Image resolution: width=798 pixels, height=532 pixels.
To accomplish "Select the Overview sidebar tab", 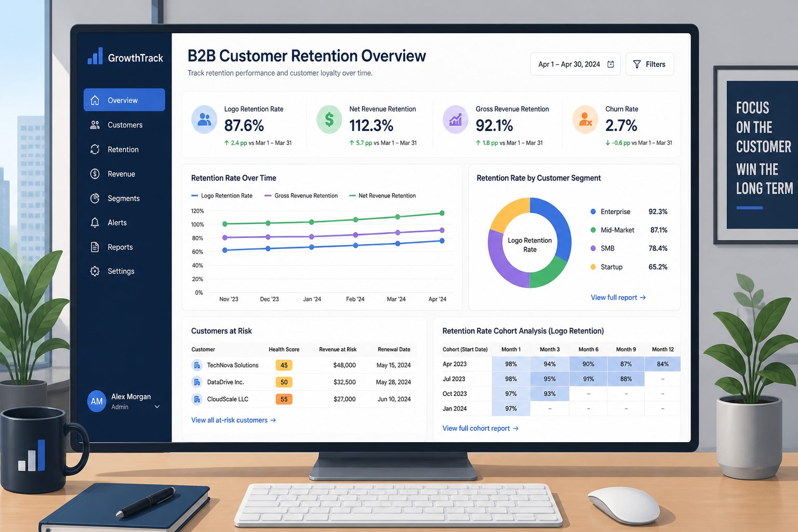I will click(x=124, y=100).
